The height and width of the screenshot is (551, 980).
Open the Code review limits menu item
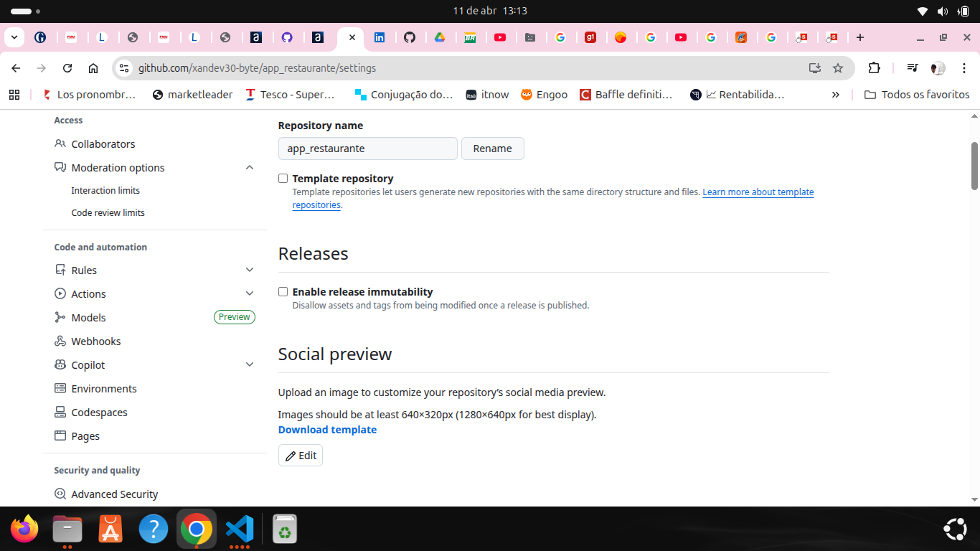(108, 212)
